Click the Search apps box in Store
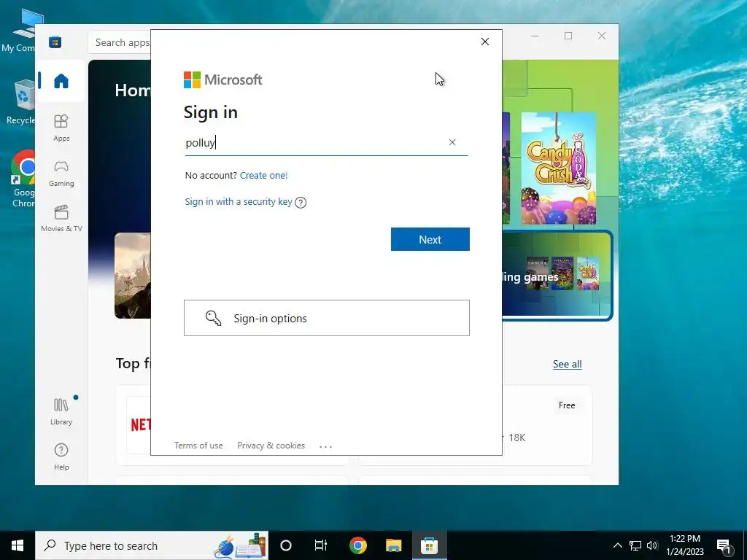Image resolution: width=747 pixels, height=560 pixels. 120,42
